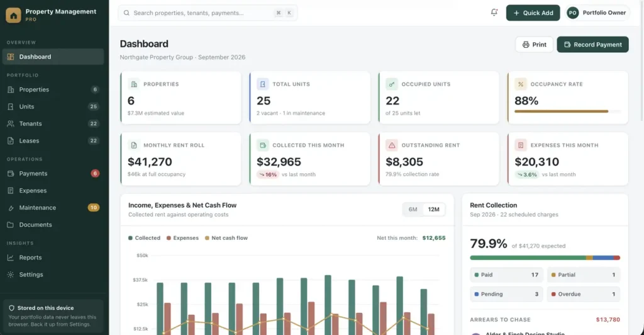Click the Paid 17 status chip

(x=506, y=275)
